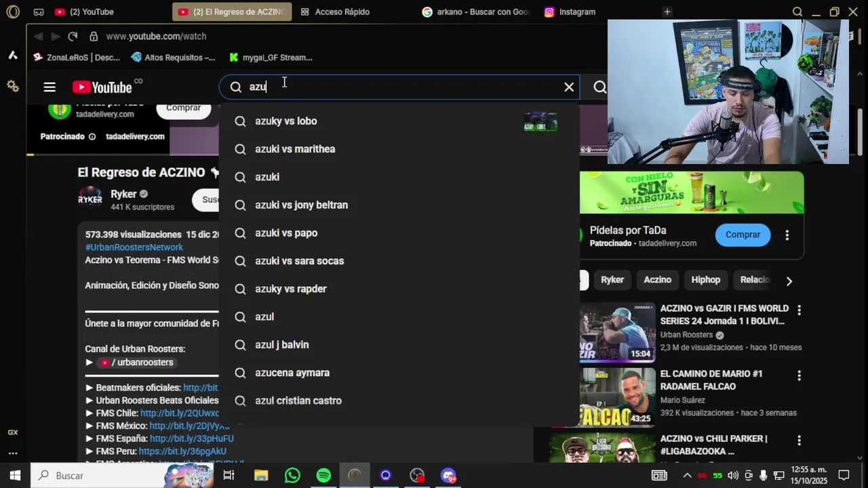Clear the search query with X
Viewport: 868px width, 488px height.
pyautogui.click(x=569, y=87)
